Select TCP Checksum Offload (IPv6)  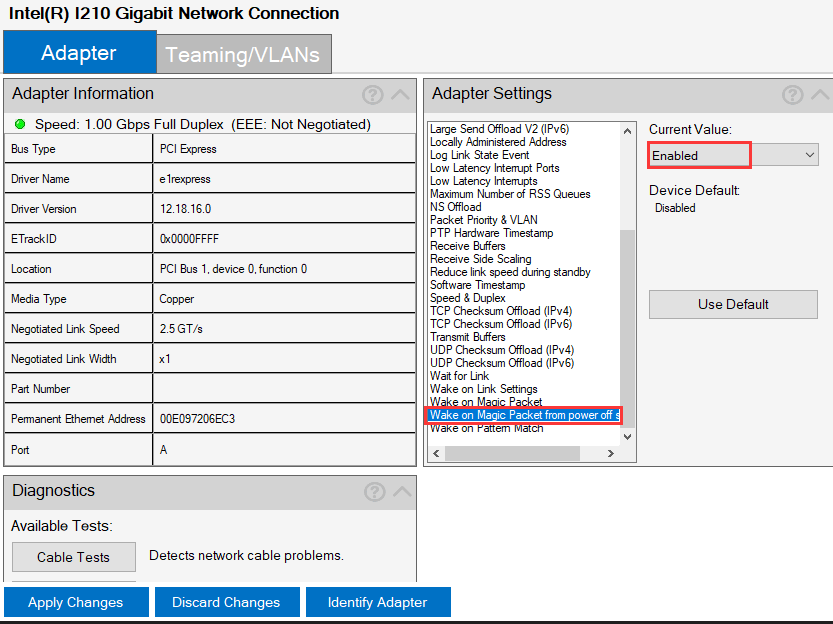[x=501, y=324]
